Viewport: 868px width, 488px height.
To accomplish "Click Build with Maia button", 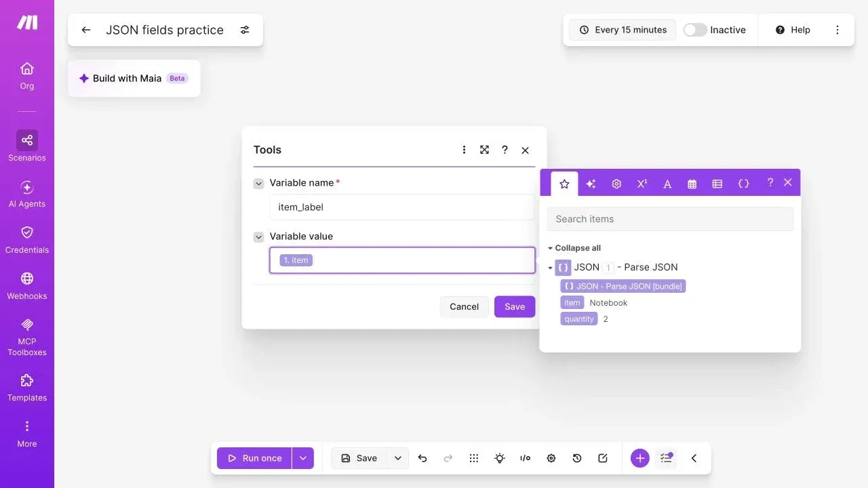I will (x=134, y=78).
